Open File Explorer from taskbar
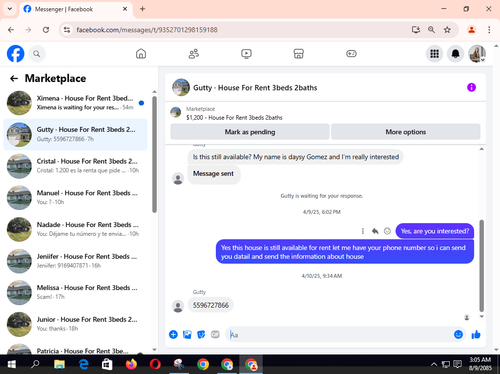Viewport: 500px width, 374px height. [x=59, y=364]
